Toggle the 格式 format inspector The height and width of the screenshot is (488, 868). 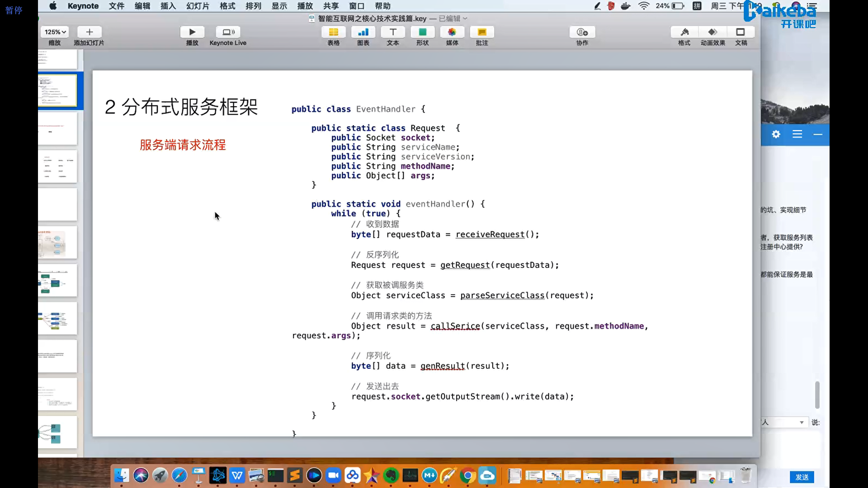pos(684,32)
